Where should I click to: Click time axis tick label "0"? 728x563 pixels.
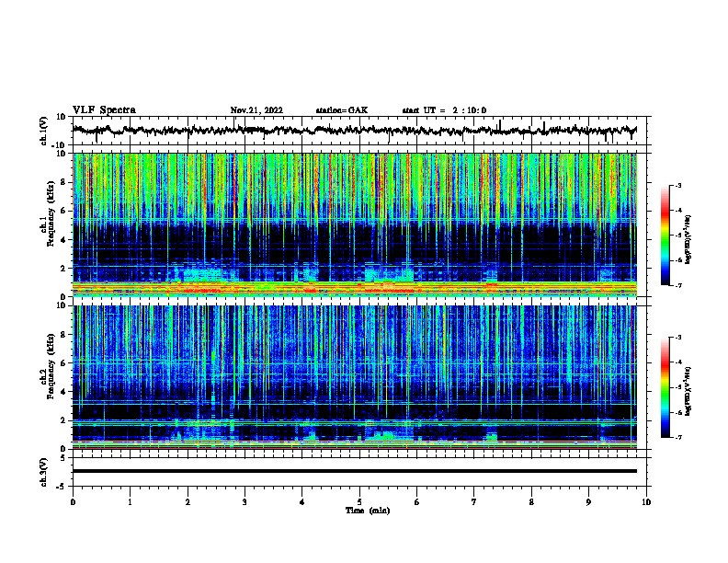pyautogui.click(x=73, y=502)
